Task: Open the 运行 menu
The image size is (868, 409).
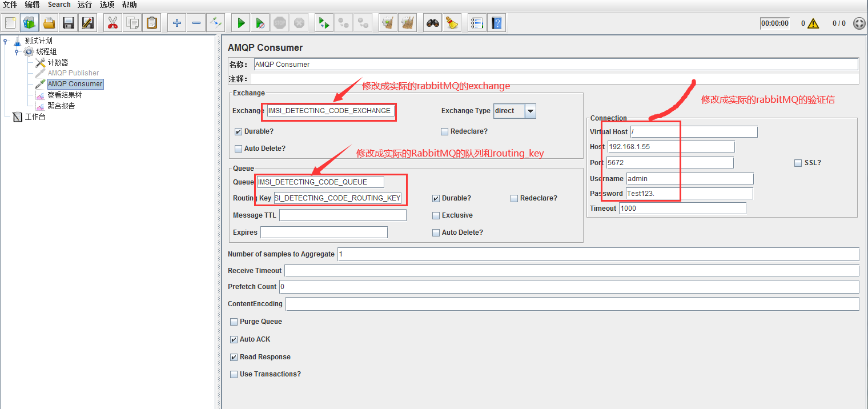Action: coord(85,5)
